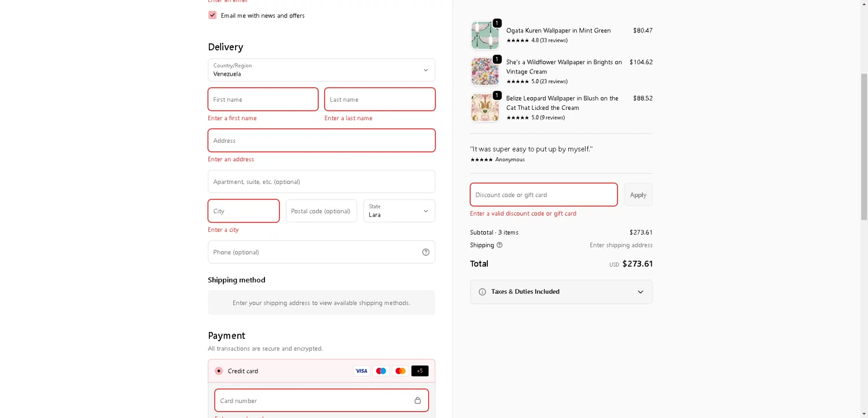Click the $104.62 price
The height and width of the screenshot is (418, 868).
(641, 62)
